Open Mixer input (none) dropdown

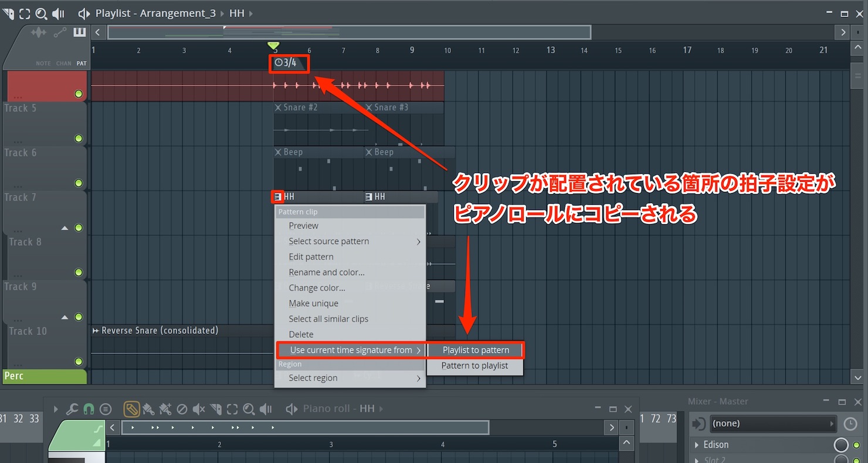[x=773, y=424]
